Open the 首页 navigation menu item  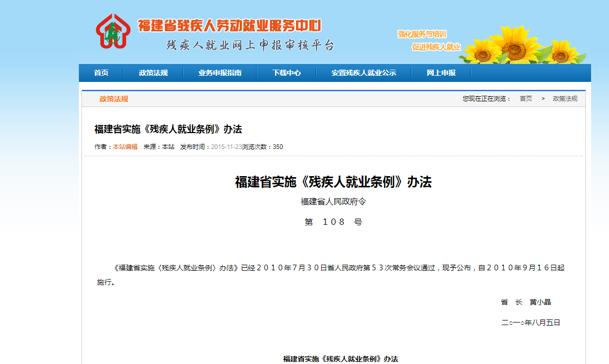click(x=100, y=73)
